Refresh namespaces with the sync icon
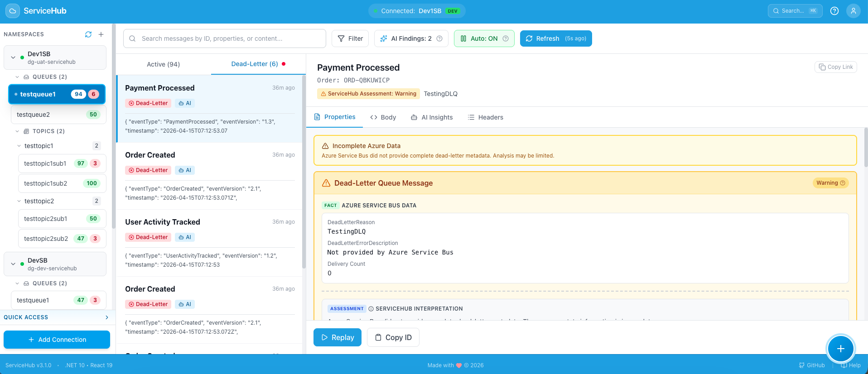 88,34
